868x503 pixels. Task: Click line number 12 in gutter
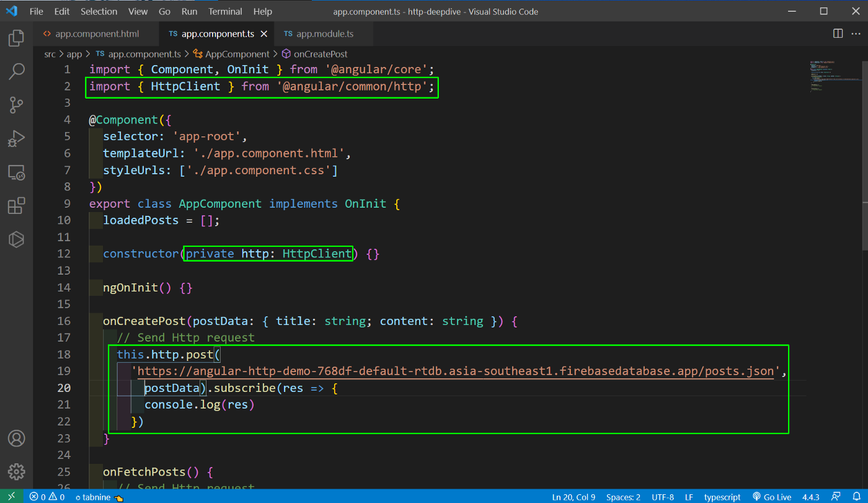click(x=64, y=254)
